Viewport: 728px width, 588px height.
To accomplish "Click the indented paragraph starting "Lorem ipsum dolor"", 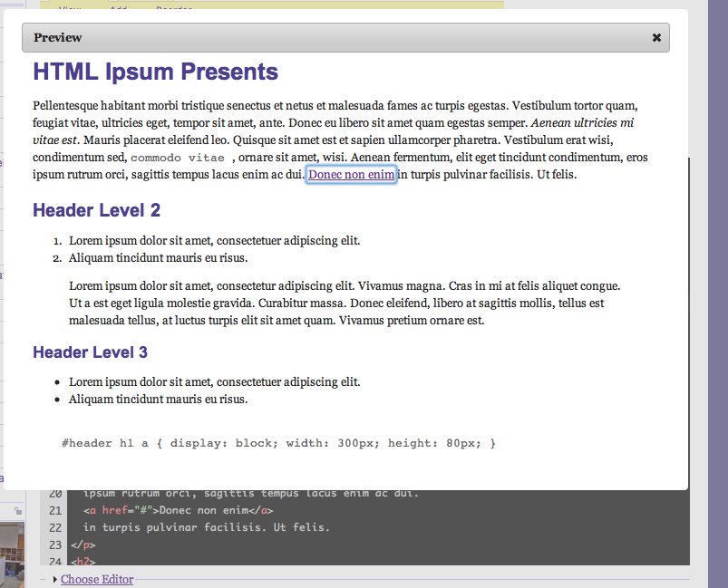I will [345, 303].
